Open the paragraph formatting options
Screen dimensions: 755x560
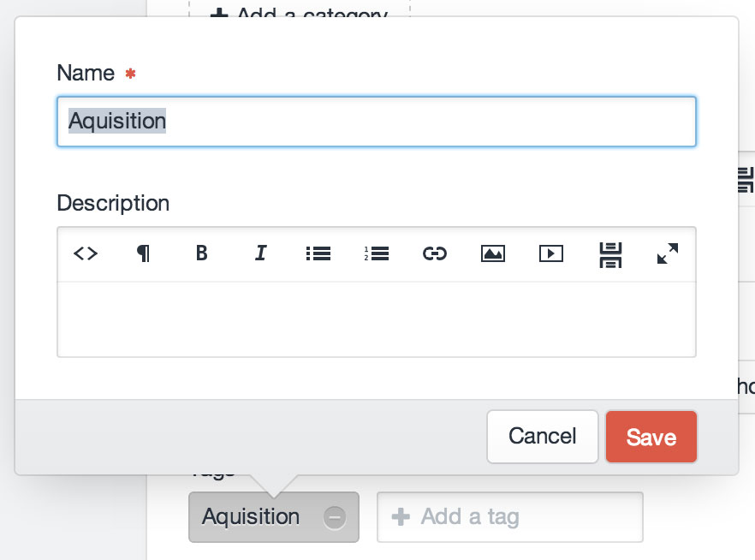(x=144, y=253)
